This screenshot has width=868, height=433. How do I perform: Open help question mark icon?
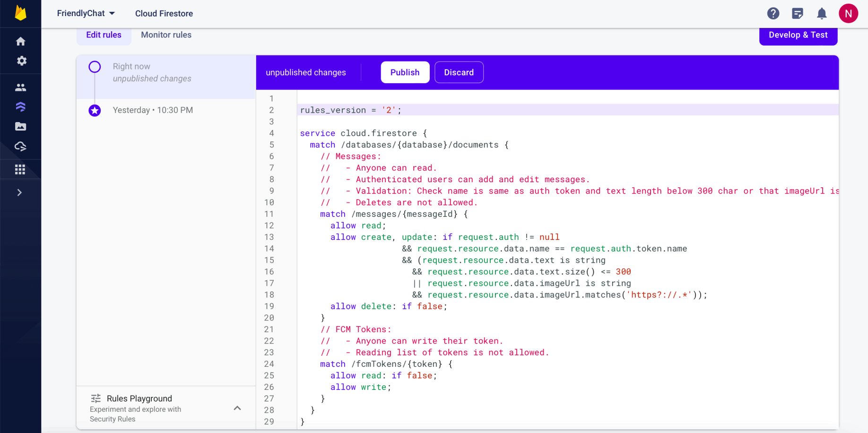pyautogui.click(x=773, y=13)
